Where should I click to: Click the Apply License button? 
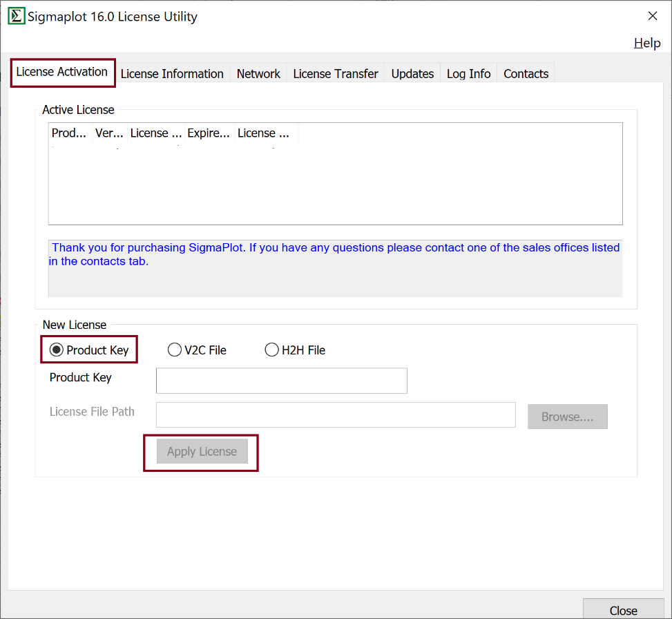point(202,451)
